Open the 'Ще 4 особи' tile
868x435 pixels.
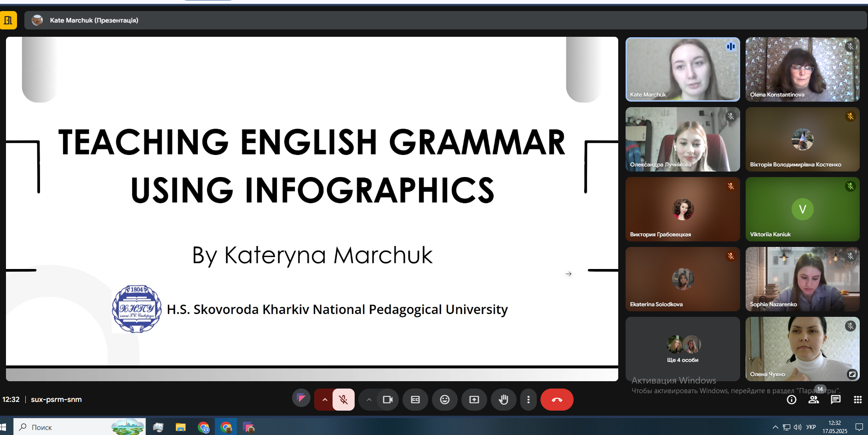pyautogui.click(x=683, y=349)
